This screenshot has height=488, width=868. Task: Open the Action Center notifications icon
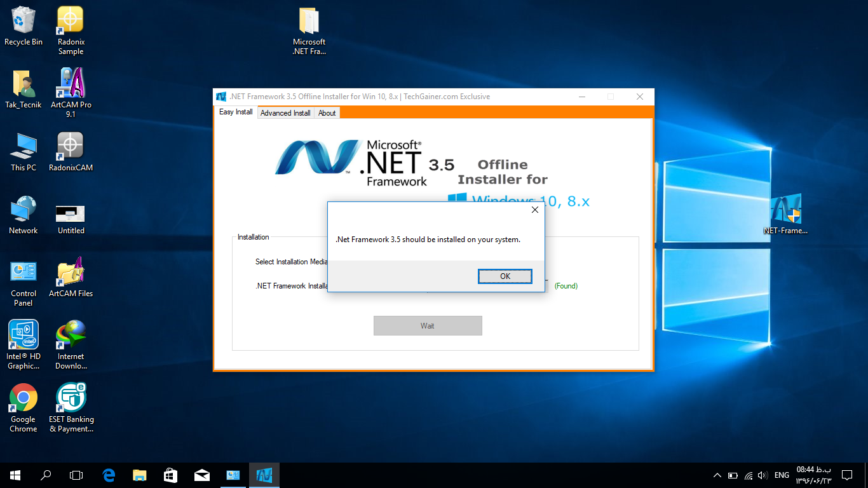tap(847, 475)
